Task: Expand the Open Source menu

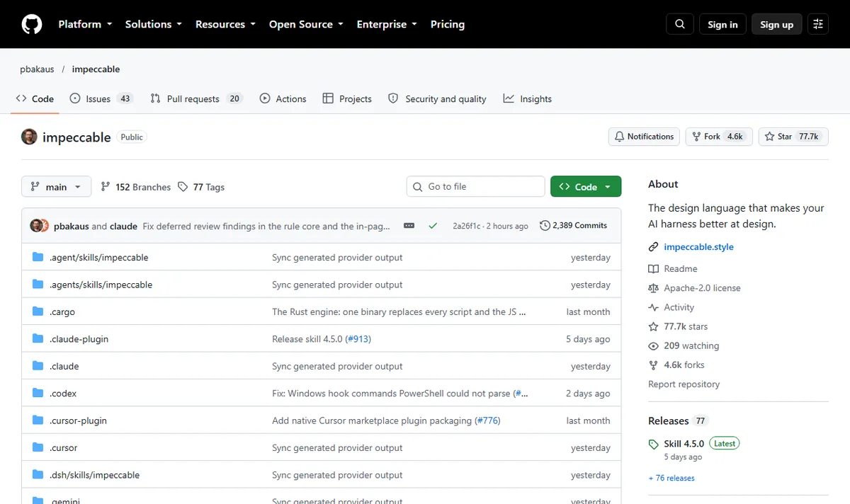Action: pos(306,24)
